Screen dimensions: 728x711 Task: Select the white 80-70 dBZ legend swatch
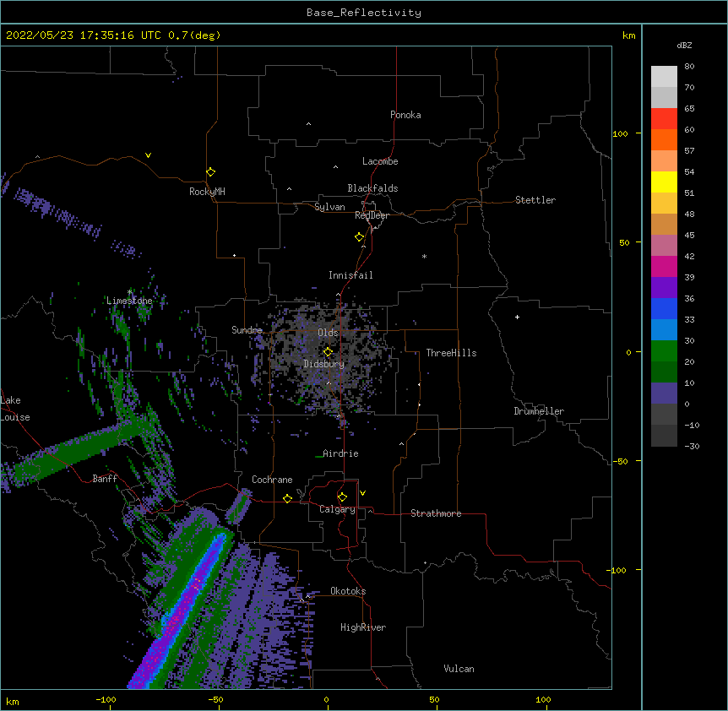point(664,76)
